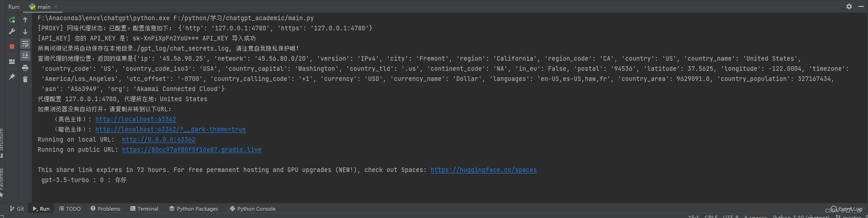Open the dark-theme localhost link
The width and height of the screenshot is (868, 218).
pyautogui.click(x=170, y=130)
